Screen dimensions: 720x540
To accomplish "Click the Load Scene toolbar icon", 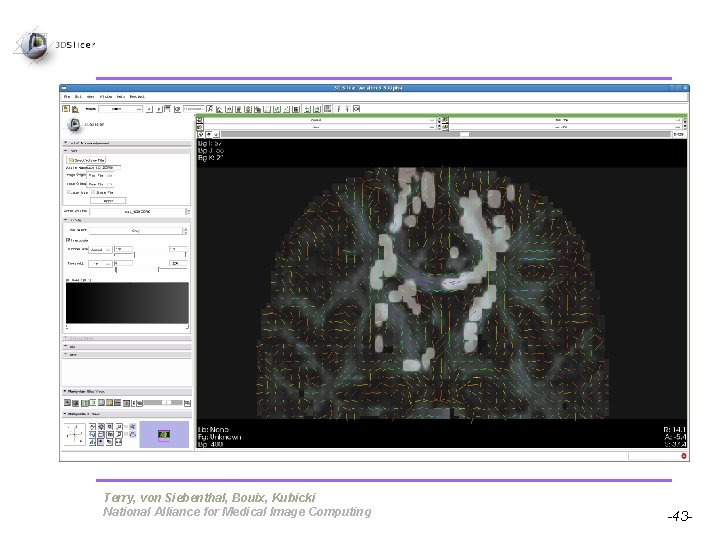I will point(66,109).
